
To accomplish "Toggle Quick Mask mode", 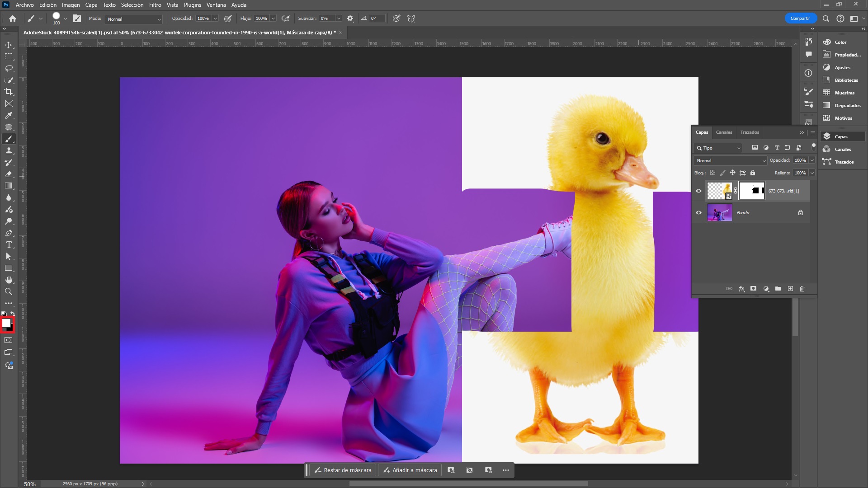I will (9, 340).
